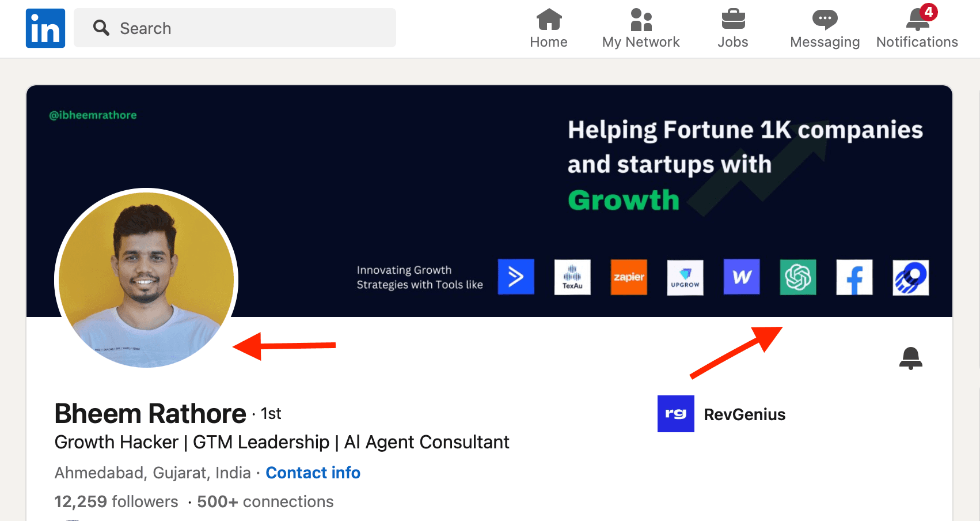Screen dimensions: 980x521
Task: Open Bheem Rathore's profile photo
Action: (146, 280)
